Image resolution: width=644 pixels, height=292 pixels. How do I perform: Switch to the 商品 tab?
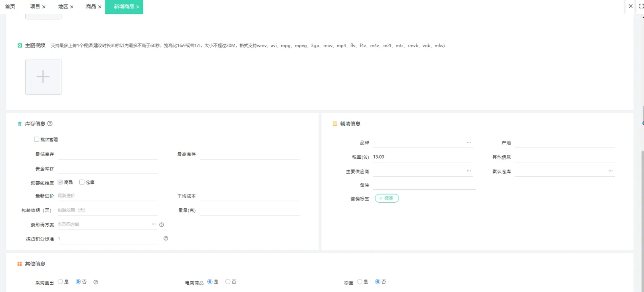point(91,6)
